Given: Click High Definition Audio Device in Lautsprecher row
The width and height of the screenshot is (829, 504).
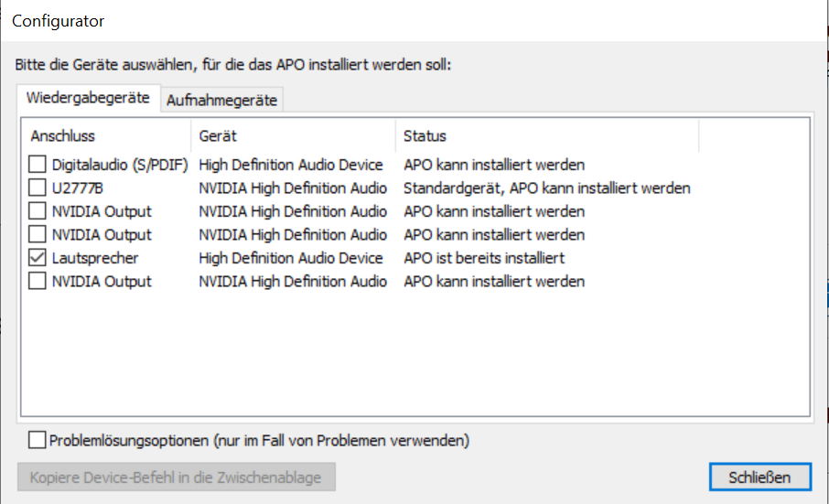Looking at the screenshot, I should (x=291, y=258).
